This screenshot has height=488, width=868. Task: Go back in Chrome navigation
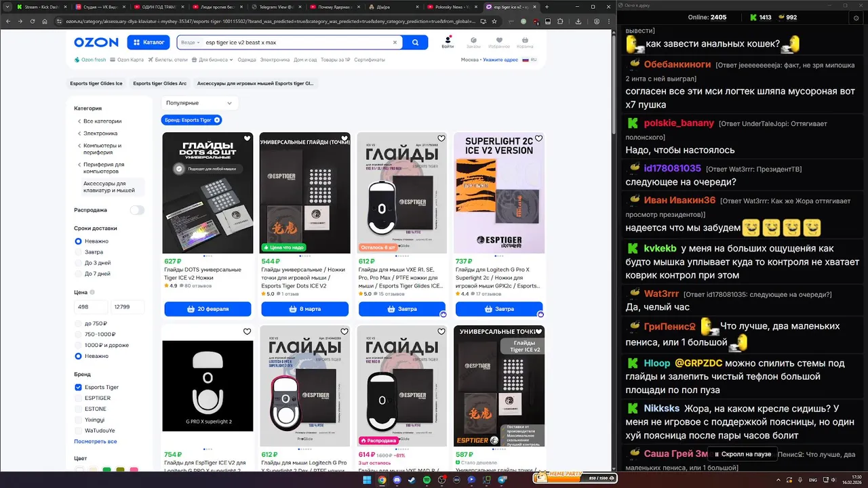click(x=7, y=21)
